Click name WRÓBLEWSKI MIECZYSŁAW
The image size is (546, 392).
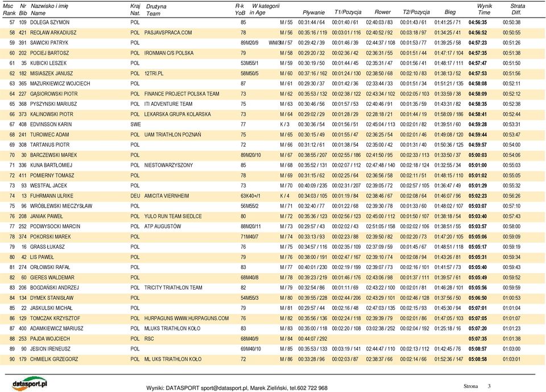pyautogui.click(x=61, y=205)
